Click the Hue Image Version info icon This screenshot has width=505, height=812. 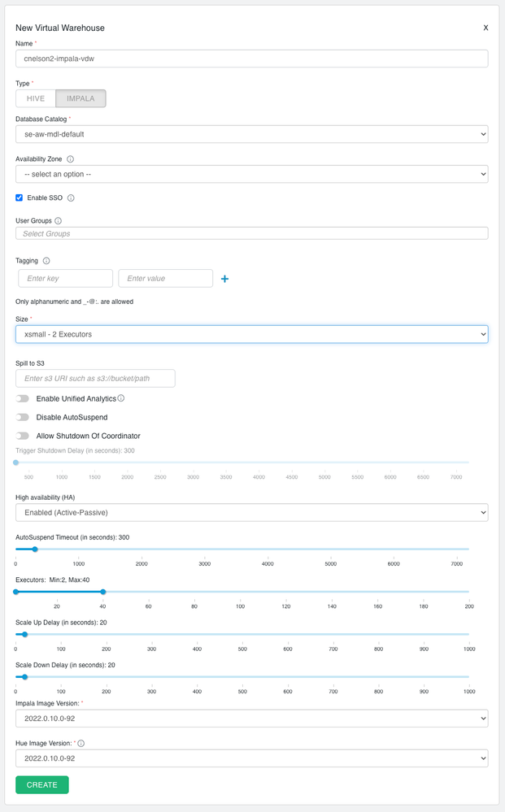pyautogui.click(x=81, y=743)
